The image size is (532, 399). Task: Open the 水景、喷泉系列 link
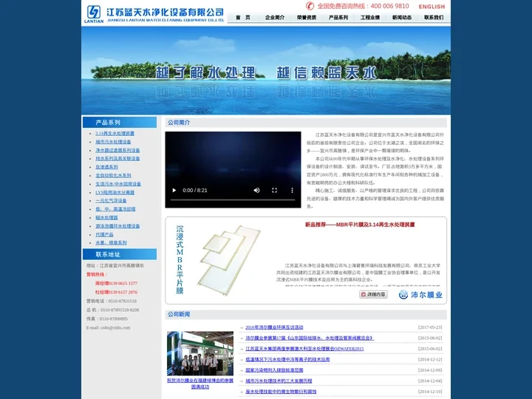tap(111, 242)
